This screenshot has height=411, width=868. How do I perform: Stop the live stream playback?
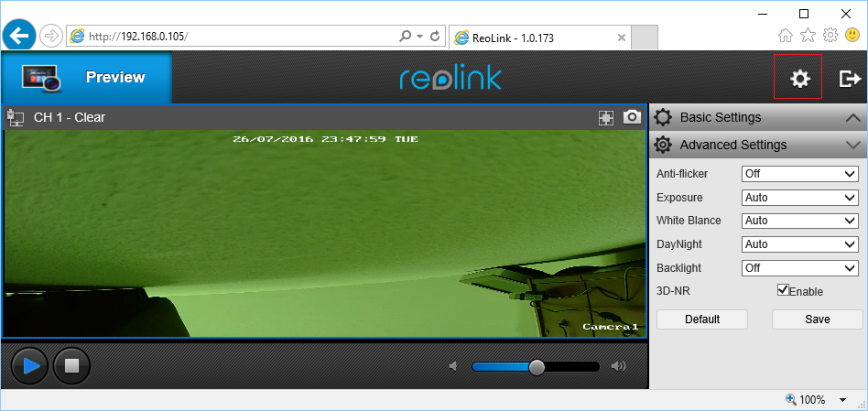point(72,365)
